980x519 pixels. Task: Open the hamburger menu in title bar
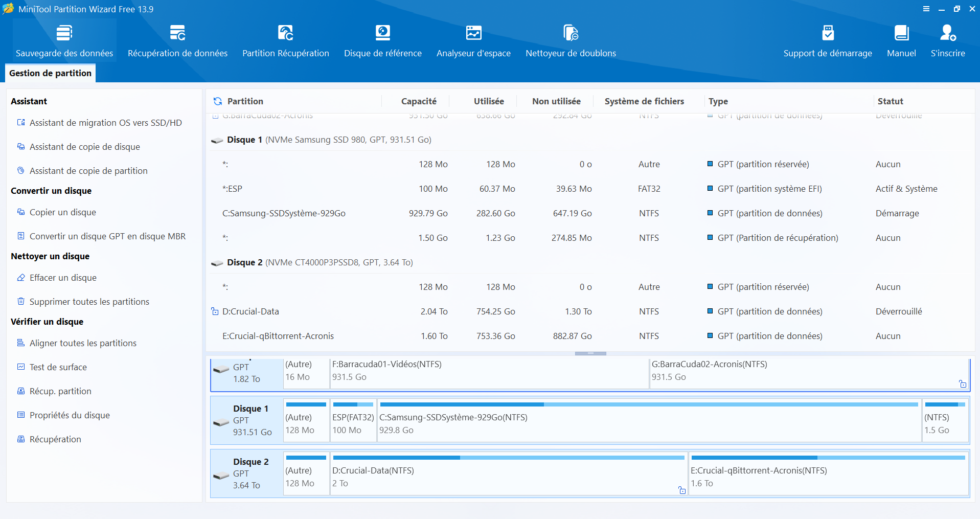click(926, 9)
